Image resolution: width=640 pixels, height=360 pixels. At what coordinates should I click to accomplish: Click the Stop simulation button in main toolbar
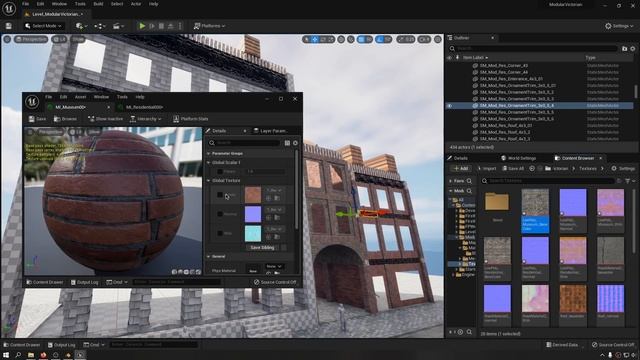161,26
